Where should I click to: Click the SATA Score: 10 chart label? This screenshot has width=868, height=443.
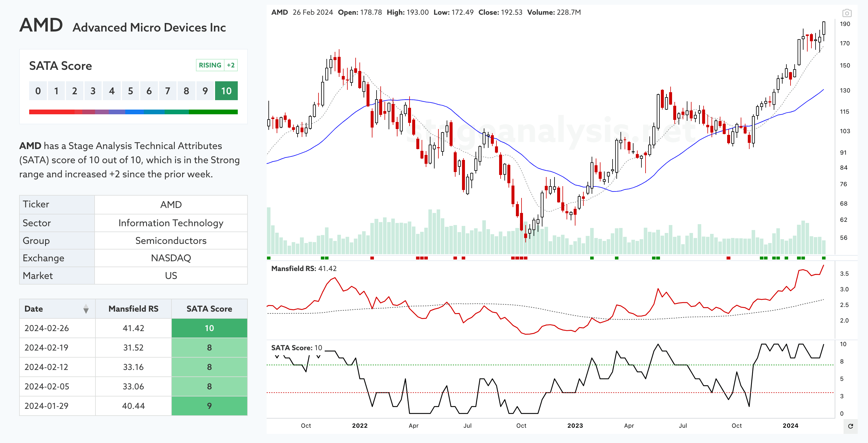tap(296, 348)
